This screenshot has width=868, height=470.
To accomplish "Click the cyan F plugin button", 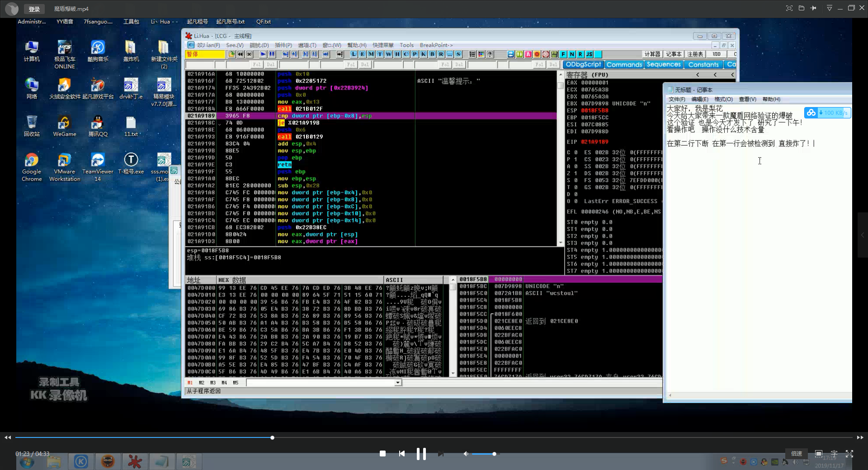I will (x=563, y=54).
